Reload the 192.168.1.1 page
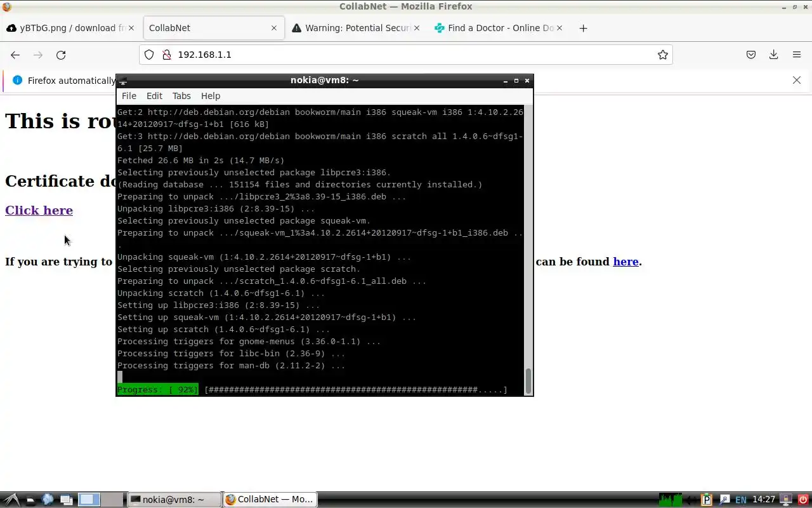The width and height of the screenshot is (812, 508). (x=61, y=55)
